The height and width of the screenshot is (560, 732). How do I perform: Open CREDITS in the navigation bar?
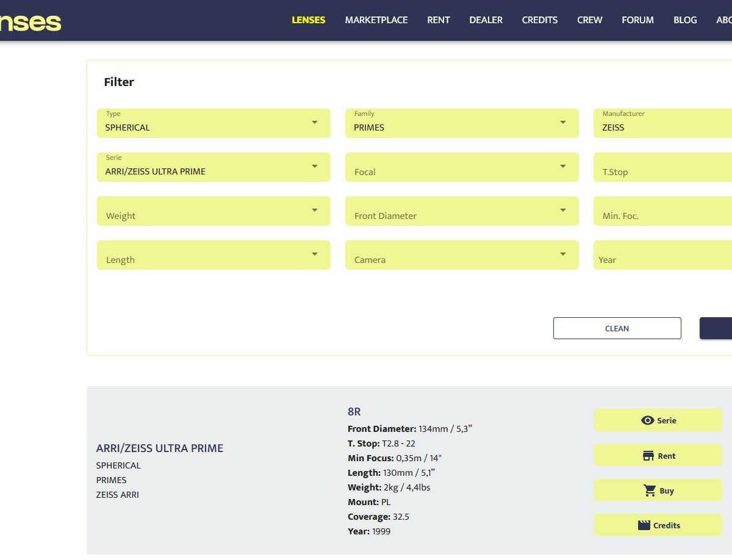click(540, 20)
